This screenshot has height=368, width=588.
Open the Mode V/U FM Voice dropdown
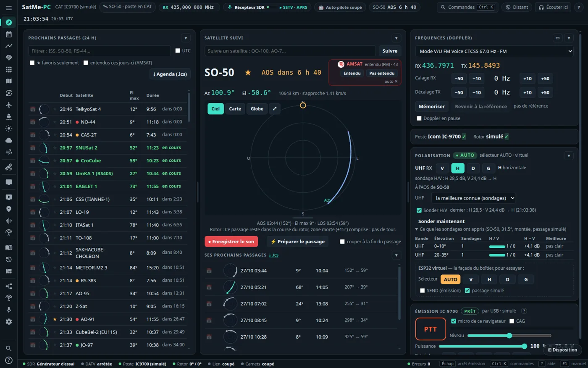(x=494, y=51)
